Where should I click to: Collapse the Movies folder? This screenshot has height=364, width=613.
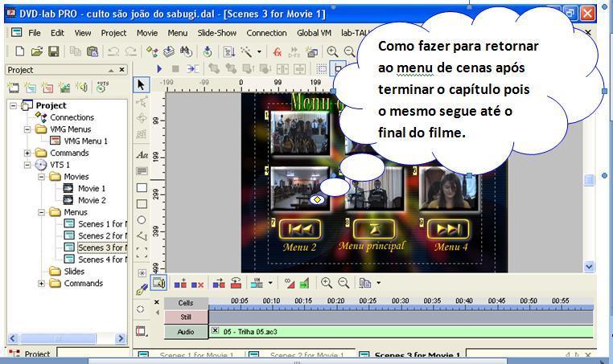42,177
